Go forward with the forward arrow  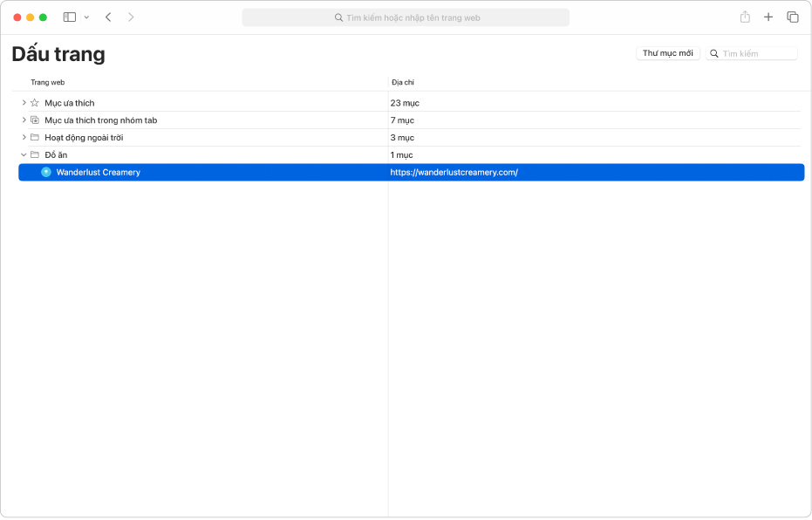(x=131, y=17)
